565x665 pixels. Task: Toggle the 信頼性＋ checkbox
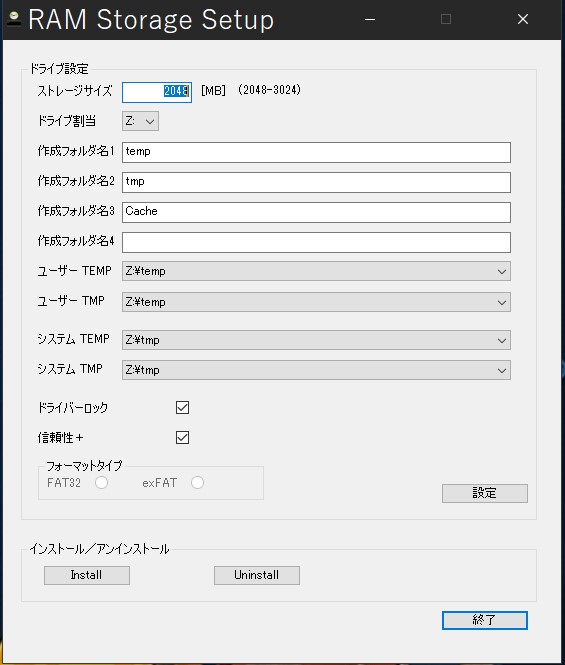point(182,437)
